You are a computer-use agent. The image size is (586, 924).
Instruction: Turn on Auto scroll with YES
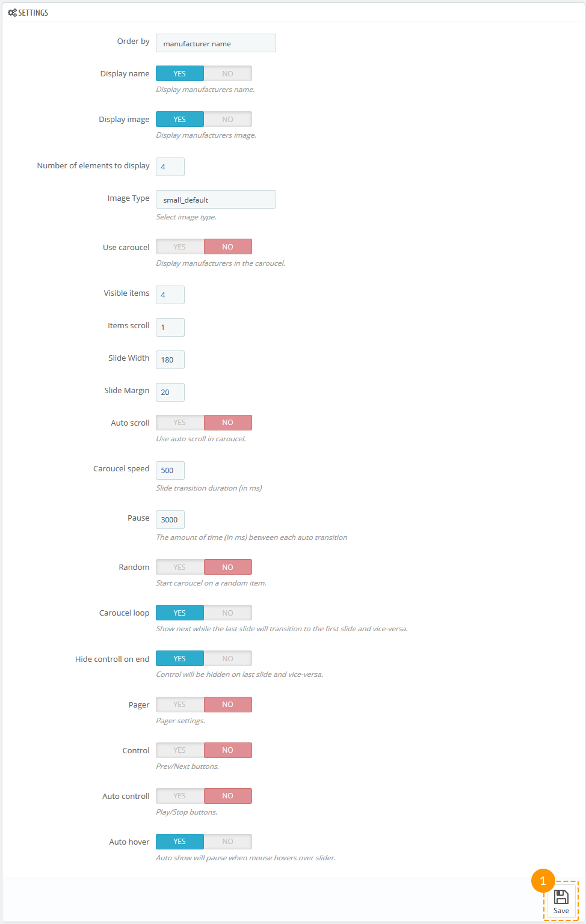pos(180,422)
